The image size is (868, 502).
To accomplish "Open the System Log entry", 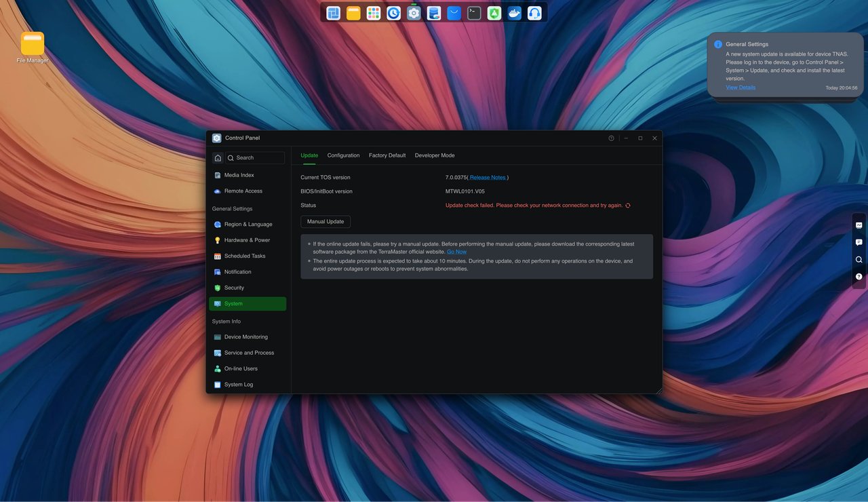I will (x=248, y=385).
